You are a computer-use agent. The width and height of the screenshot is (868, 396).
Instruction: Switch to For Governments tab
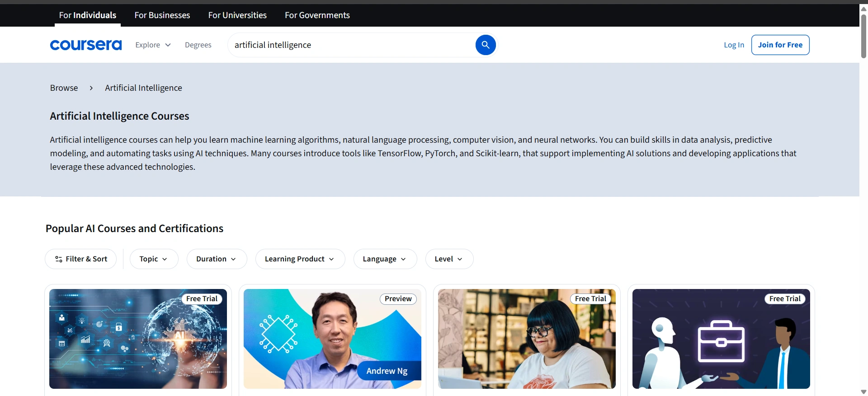[x=317, y=15]
